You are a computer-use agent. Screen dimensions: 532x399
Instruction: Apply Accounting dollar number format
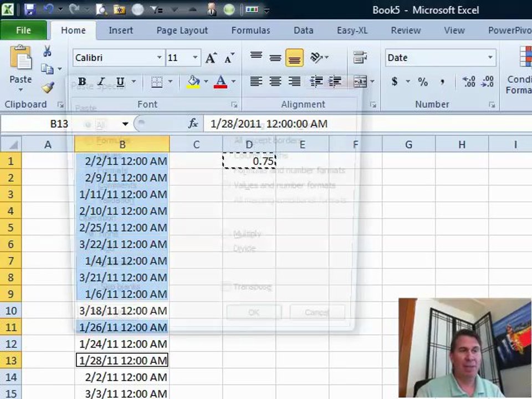[x=395, y=81]
